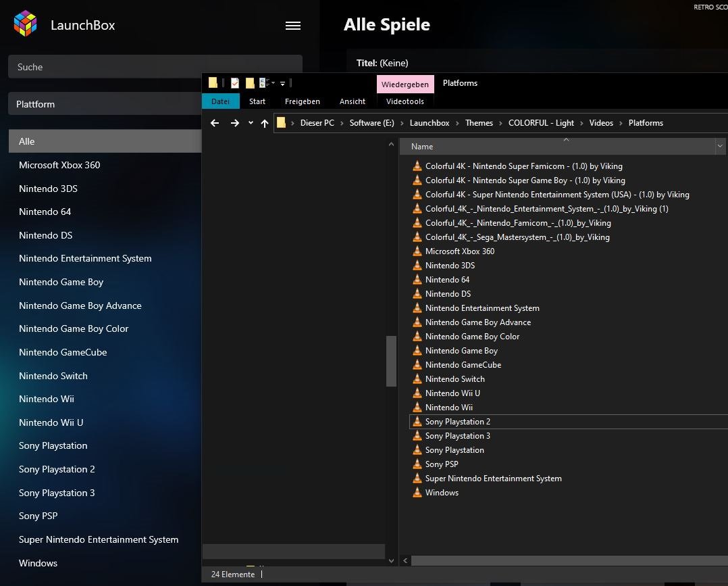Expand chevron after Launchbox in address bar
This screenshot has height=586, width=728.
click(457, 123)
